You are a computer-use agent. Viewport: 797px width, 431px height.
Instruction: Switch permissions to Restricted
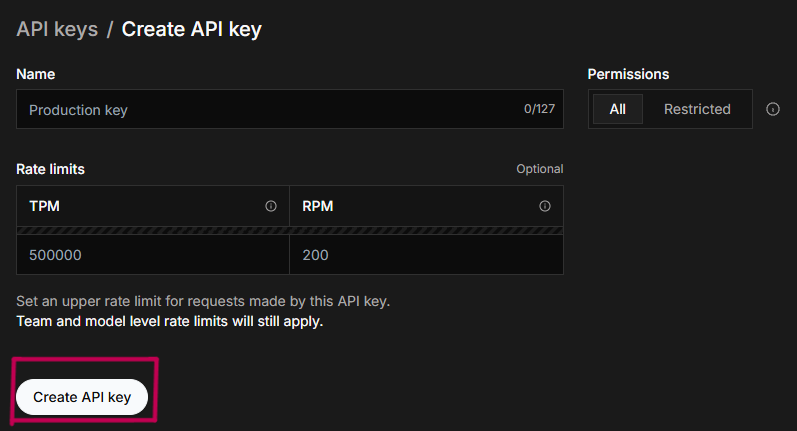[697, 109]
